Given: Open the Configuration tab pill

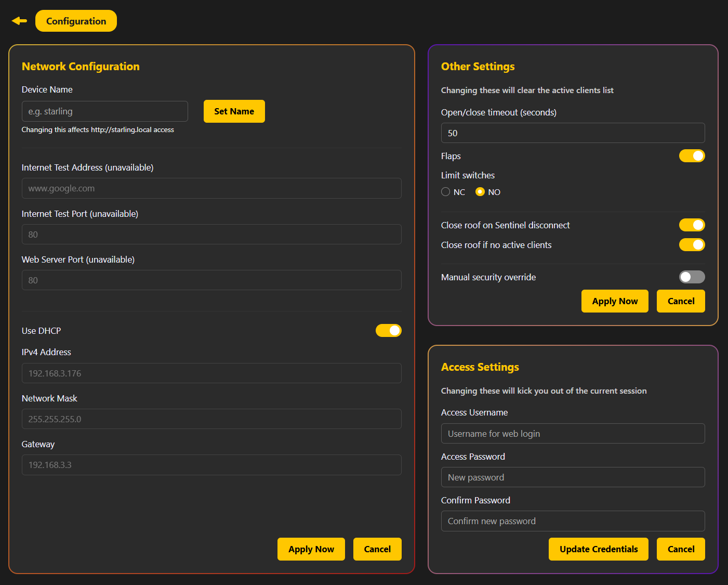Looking at the screenshot, I should click(x=76, y=21).
